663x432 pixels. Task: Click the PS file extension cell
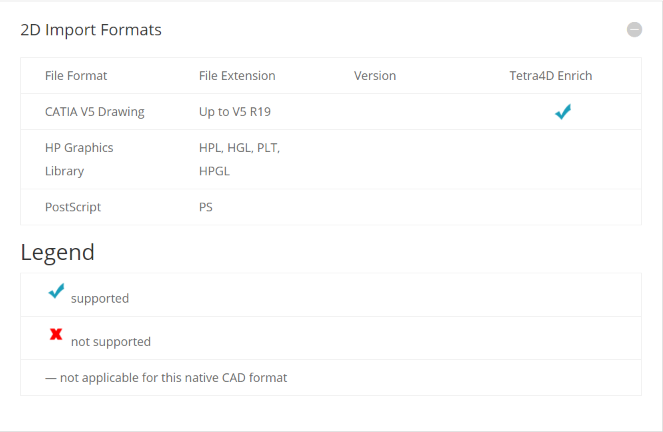pos(206,207)
